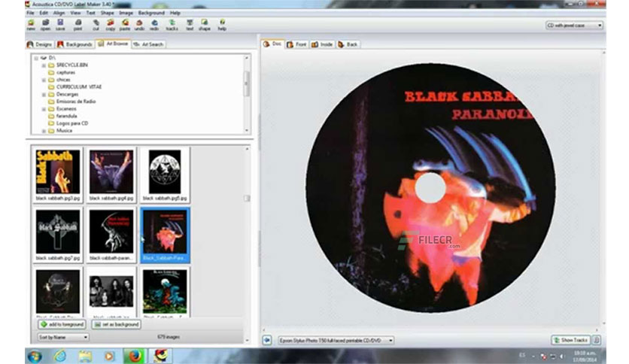Expand the $RECYCLE.BIN folder node

[x=44, y=65]
